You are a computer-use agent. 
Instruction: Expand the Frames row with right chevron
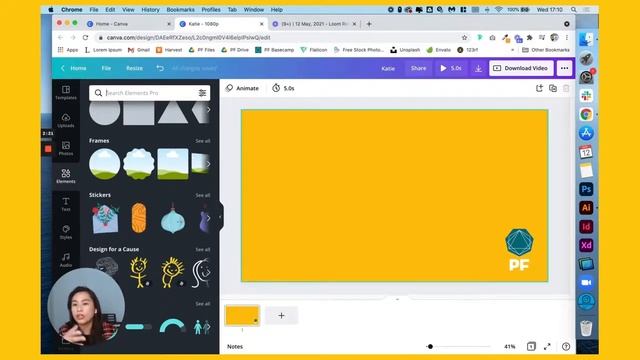coord(209,164)
